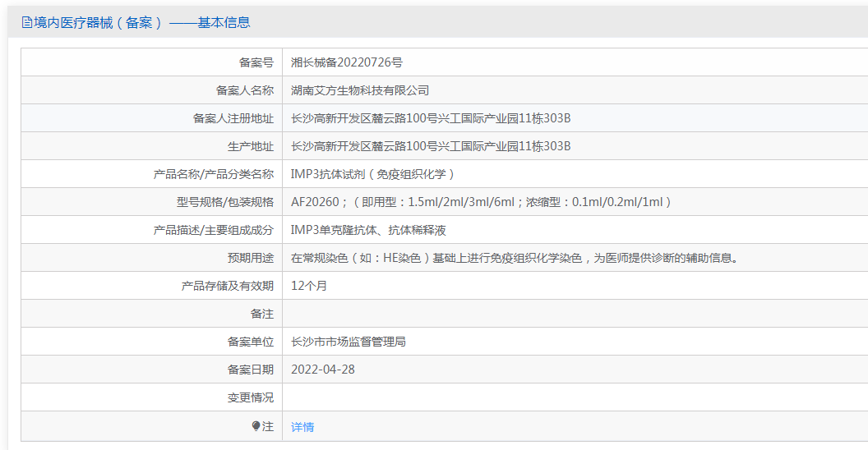The image size is (868, 450).
Task: Click the 生产地址 label
Action: (250, 146)
